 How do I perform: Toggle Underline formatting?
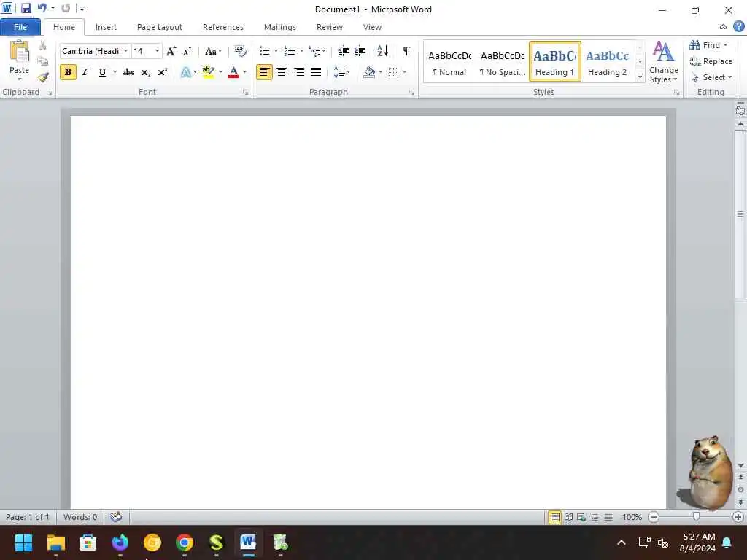(x=102, y=72)
